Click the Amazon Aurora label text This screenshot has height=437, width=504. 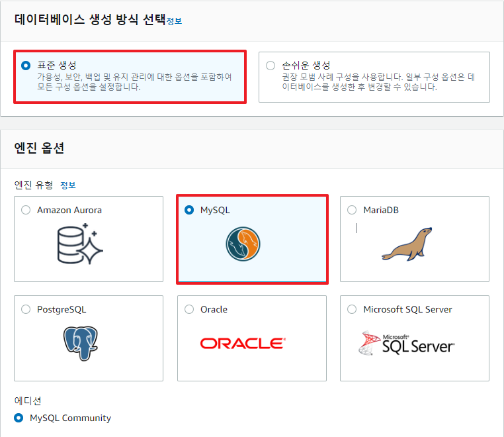tap(69, 210)
